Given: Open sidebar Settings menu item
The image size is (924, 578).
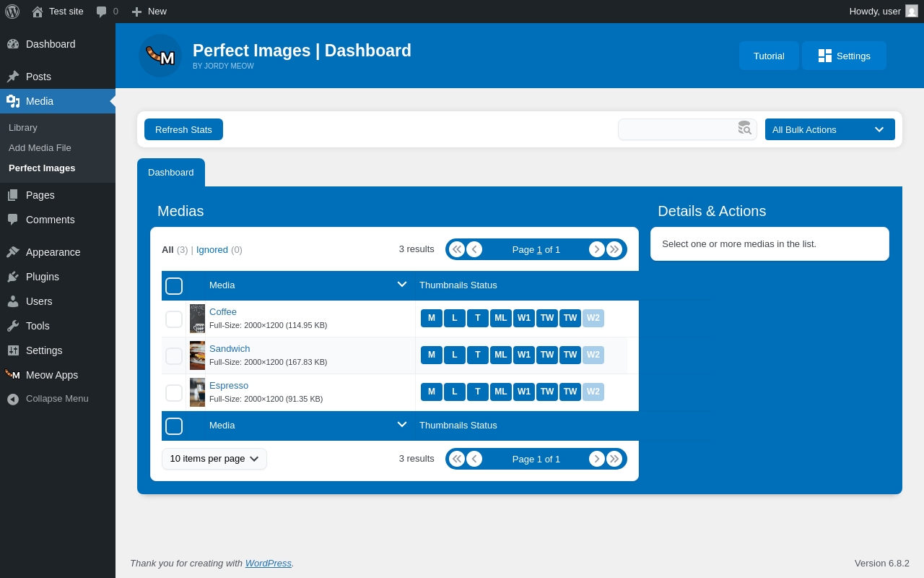Looking at the screenshot, I should tap(58, 350).
